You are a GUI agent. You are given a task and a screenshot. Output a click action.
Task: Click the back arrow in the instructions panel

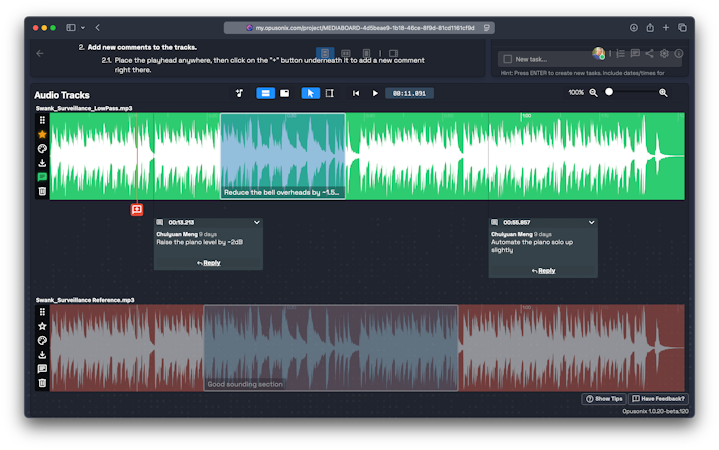[40, 54]
